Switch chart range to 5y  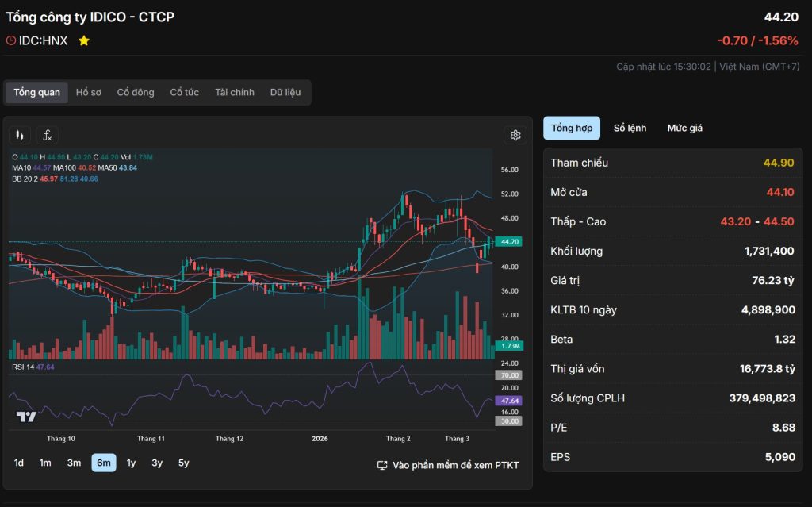point(183,463)
